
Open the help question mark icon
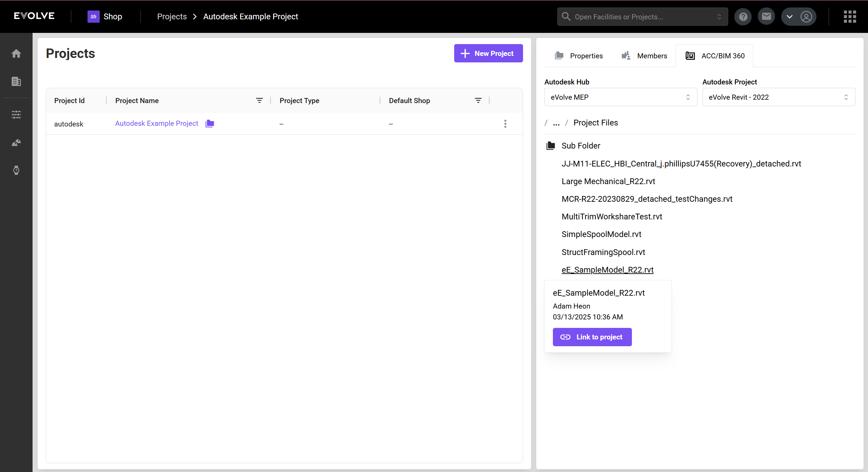[x=743, y=17]
